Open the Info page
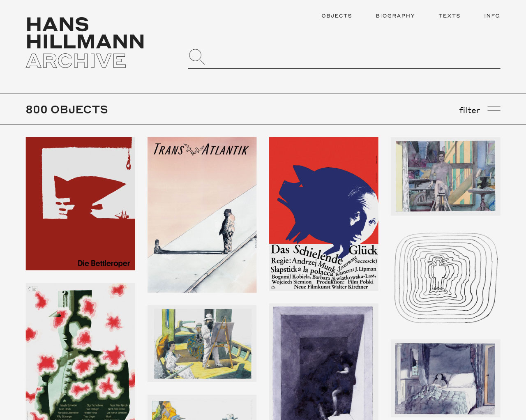The width and height of the screenshot is (526, 420). (x=492, y=16)
